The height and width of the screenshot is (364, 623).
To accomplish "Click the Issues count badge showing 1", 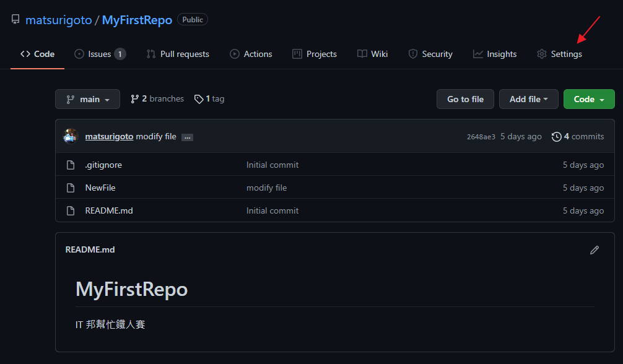I will click(x=120, y=54).
